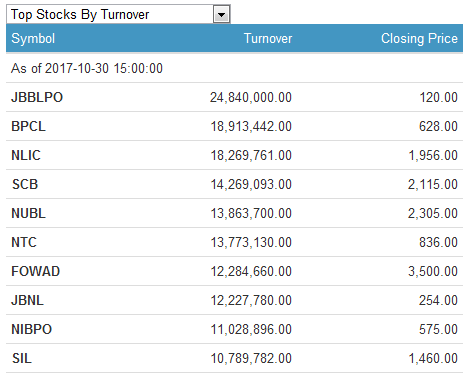The height and width of the screenshot is (377, 469).
Task: Click the Closing Price column header
Action: click(x=419, y=38)
